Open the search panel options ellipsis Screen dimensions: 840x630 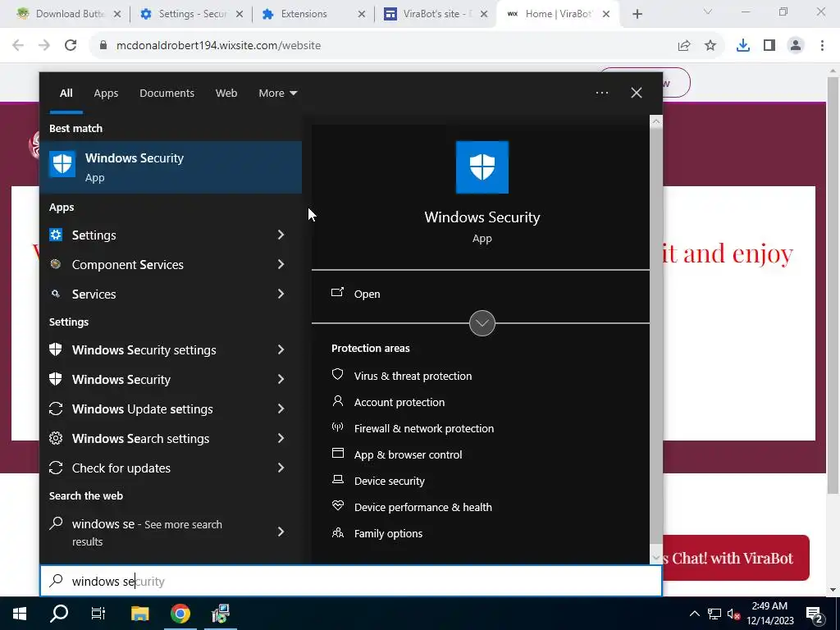[601, 93]
